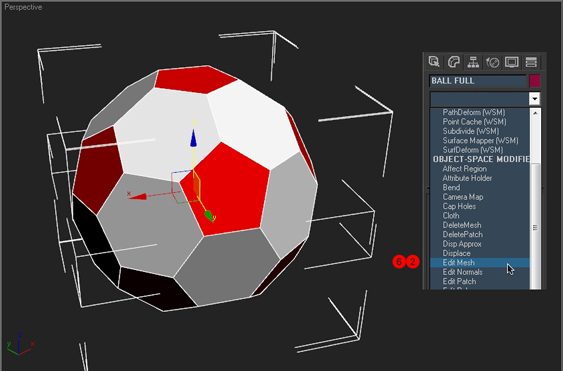
Task: Open the Utilities panel icon
Action: (x=531, y=62)
